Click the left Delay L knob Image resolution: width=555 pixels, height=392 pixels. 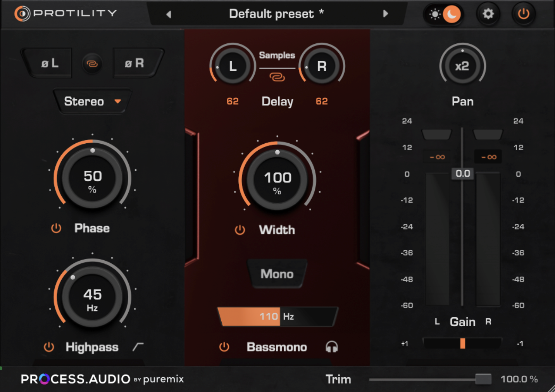point(233,66)
